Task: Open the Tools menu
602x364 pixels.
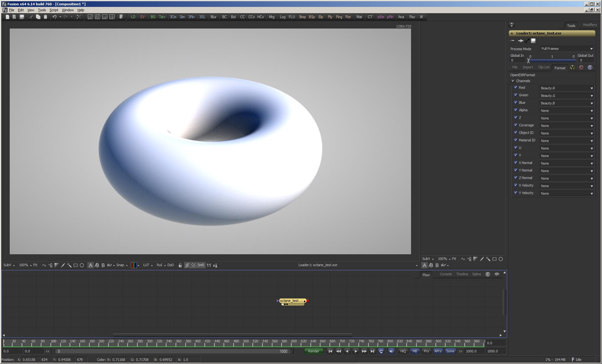Action: tap(42, 10)
